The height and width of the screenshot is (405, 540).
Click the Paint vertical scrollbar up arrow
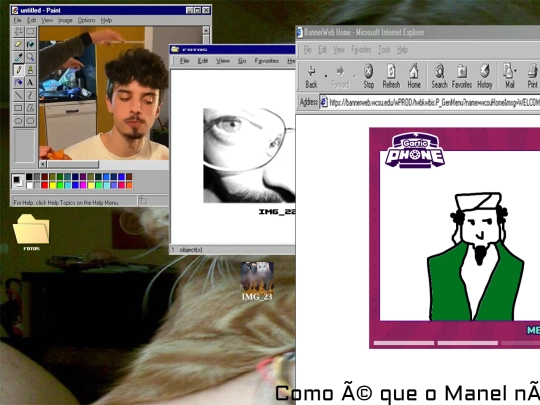pos(206,30)
